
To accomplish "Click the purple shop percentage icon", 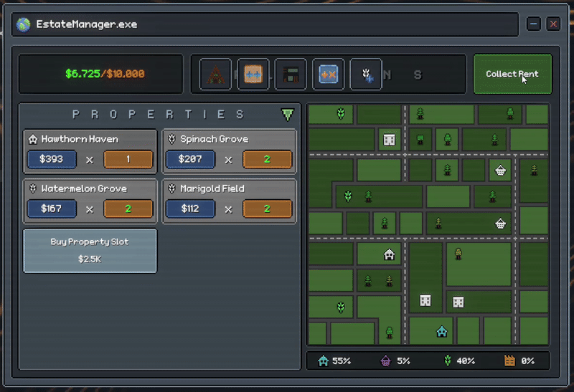I will pyautogui.click(x=386, y=361).
